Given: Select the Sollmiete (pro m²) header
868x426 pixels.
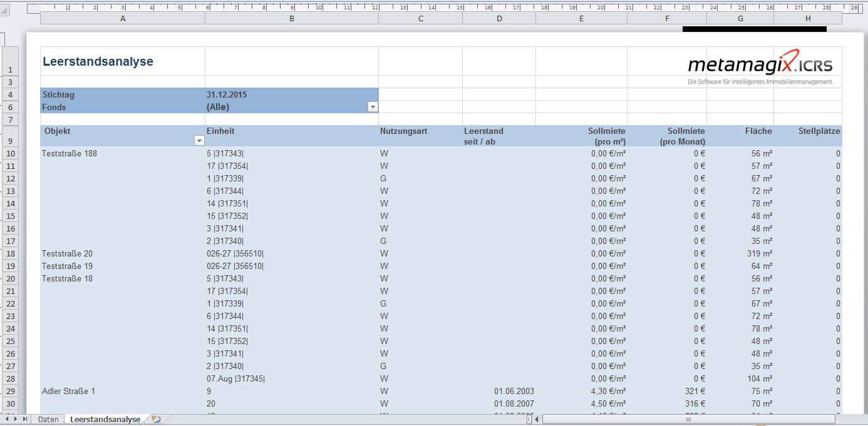Looking at the screenshot, I should [581, 136].
